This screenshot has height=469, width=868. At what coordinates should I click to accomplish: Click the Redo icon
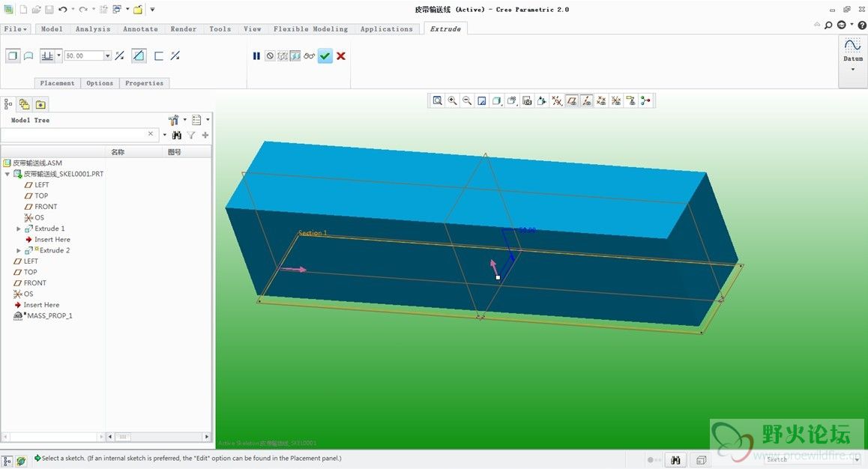pos(83,10)
